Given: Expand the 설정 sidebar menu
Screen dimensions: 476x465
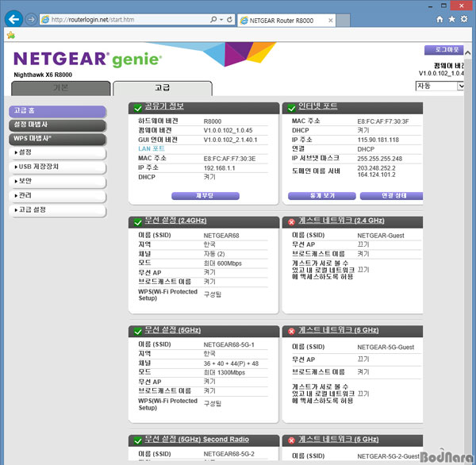Looking at the screenshot, I should pos(57,153).
